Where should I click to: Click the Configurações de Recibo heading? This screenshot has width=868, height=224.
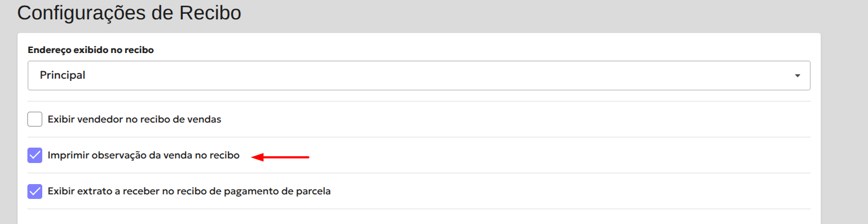(x=129, y=12)
